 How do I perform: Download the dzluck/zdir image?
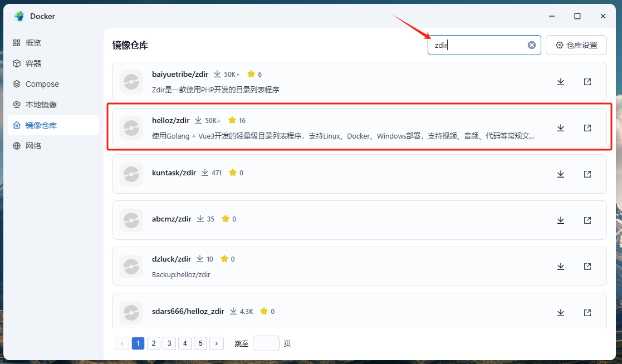(x=561, y=267)
